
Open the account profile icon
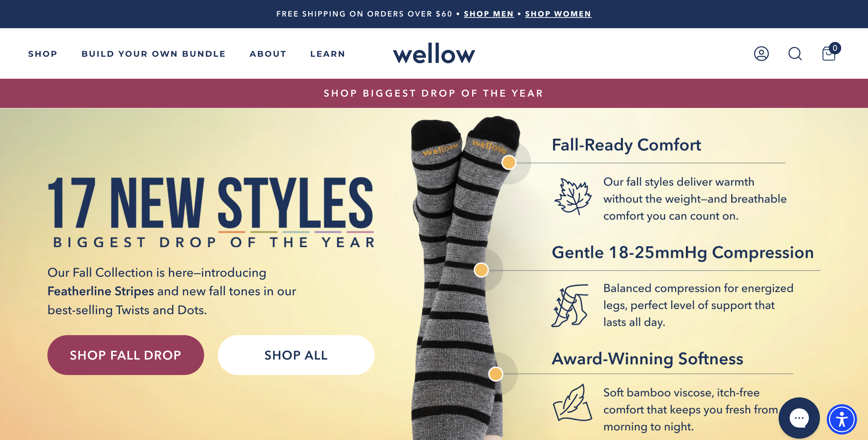761,54
